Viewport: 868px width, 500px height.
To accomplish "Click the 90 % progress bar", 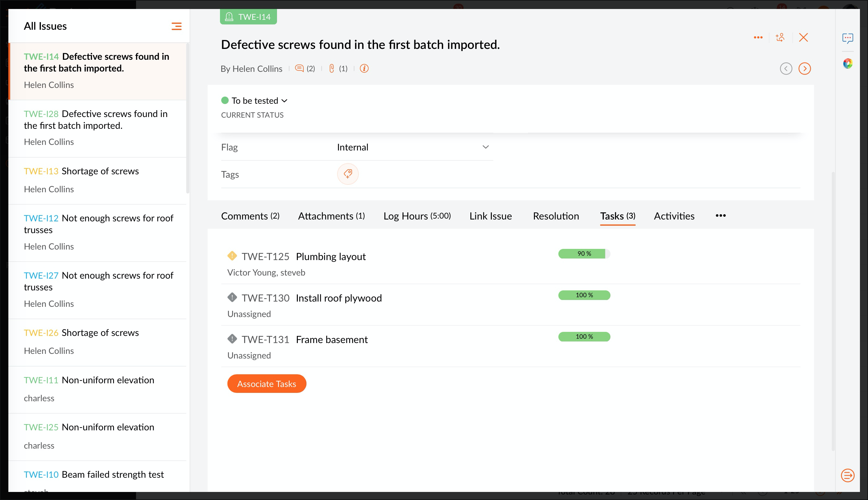I will pos(584,254).
